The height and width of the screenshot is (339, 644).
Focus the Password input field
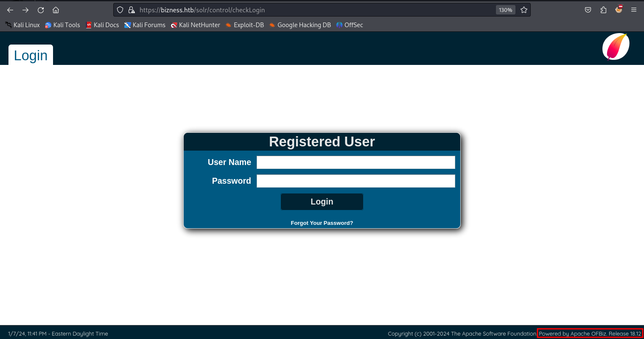[x=356, y=181]
